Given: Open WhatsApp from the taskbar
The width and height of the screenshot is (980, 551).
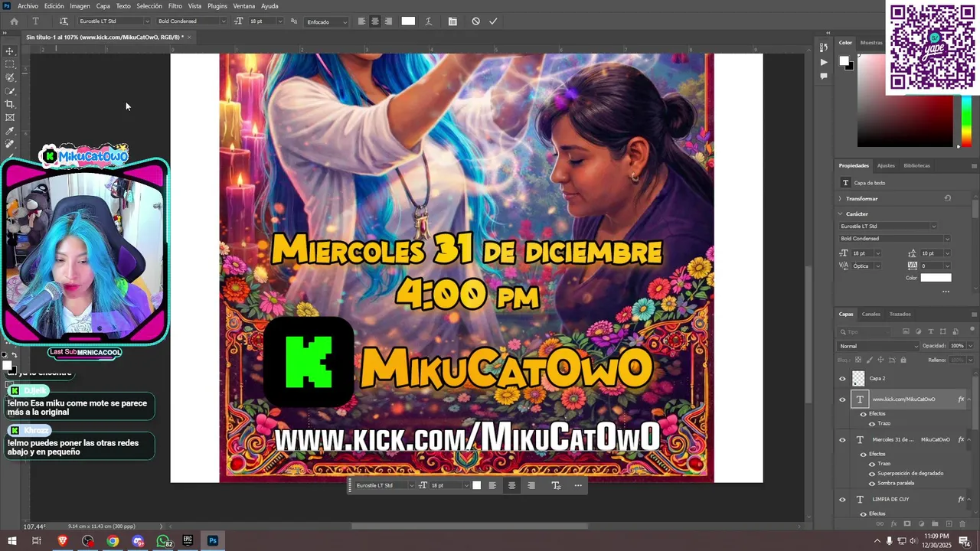Looking at the screenshot, I should [x=163, y=541].
